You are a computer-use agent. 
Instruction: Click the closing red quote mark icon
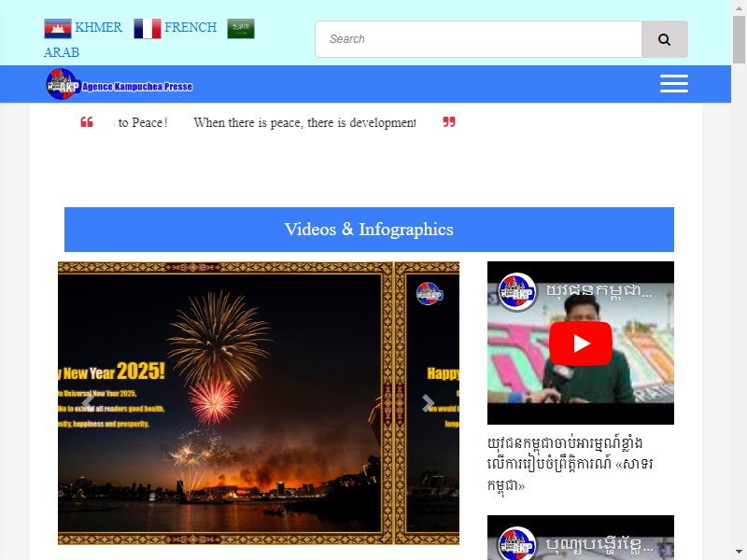(449, 122)
